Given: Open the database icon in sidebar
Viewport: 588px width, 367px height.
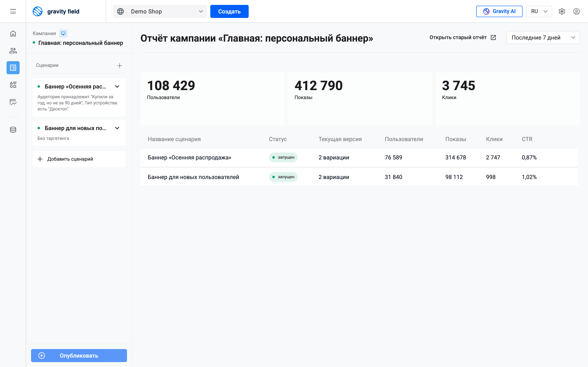Looking at the screenshot, I should tap(13, 130).
